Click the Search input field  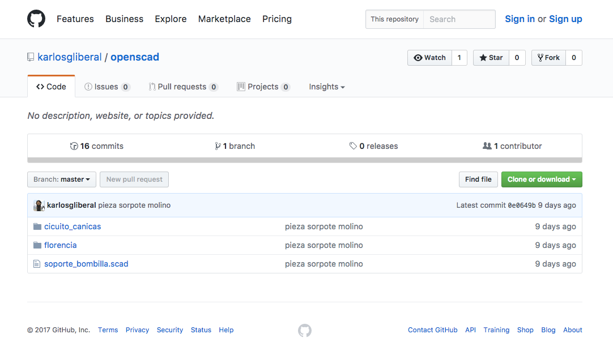[459, 19]
